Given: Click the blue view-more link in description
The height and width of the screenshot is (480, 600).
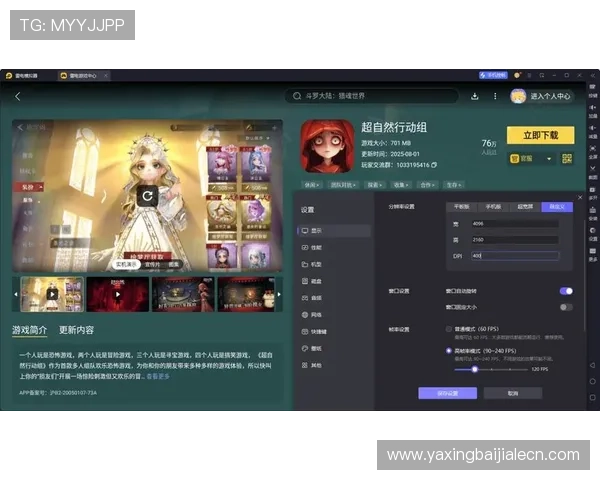Looking at the screenshot, I should click(158, 376).
